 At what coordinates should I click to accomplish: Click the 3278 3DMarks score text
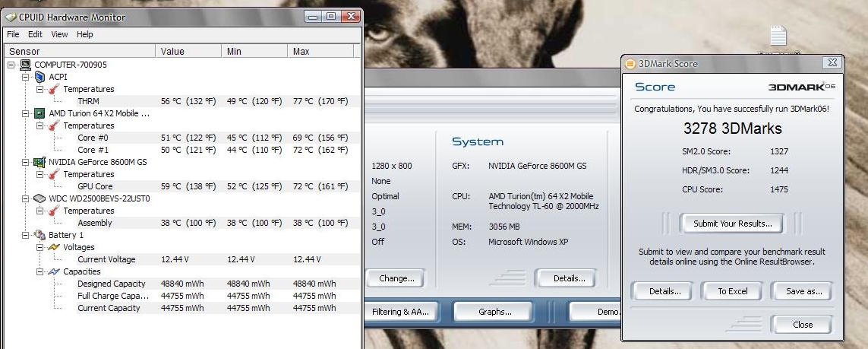pyautogui.click(x=732, y=129)
